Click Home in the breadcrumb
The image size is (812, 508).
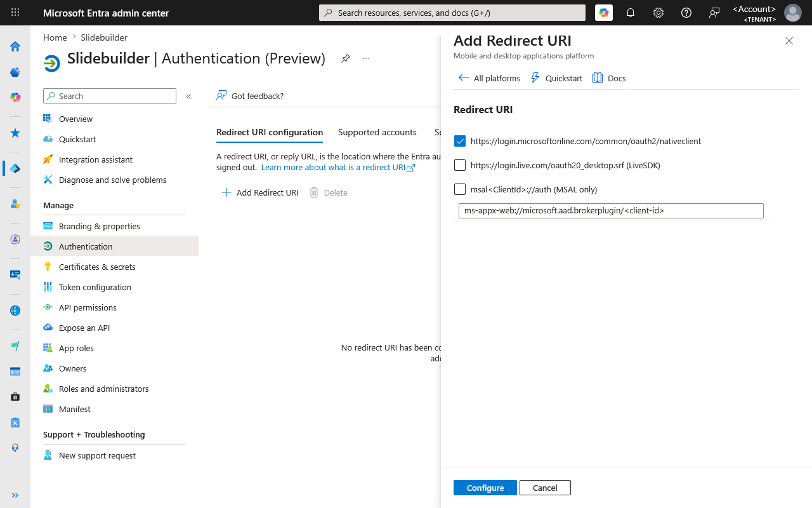point(55,37)
